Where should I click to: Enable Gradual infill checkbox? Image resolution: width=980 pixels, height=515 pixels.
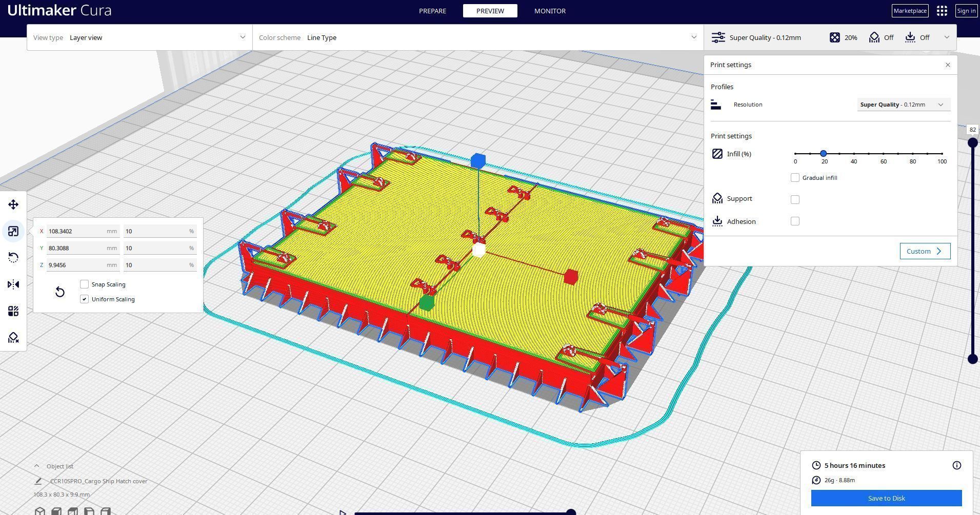pyautogui.click(x=795, y=178)
